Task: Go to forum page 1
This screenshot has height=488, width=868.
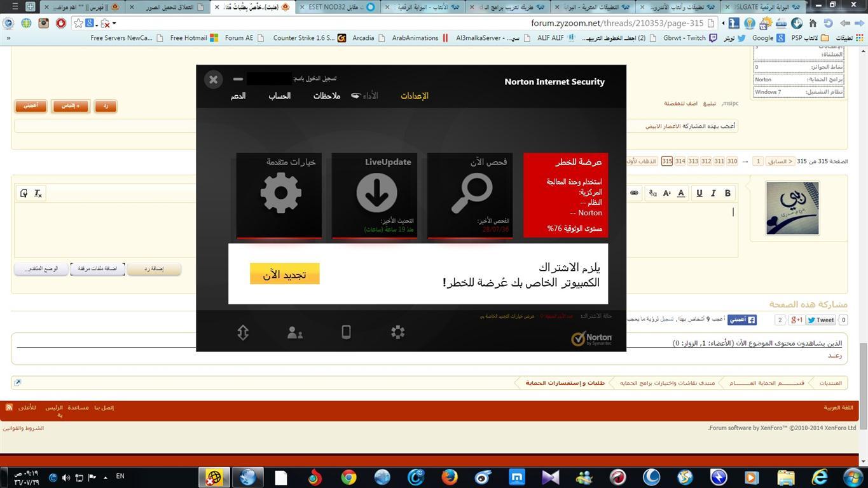Action: pos(758,161)
